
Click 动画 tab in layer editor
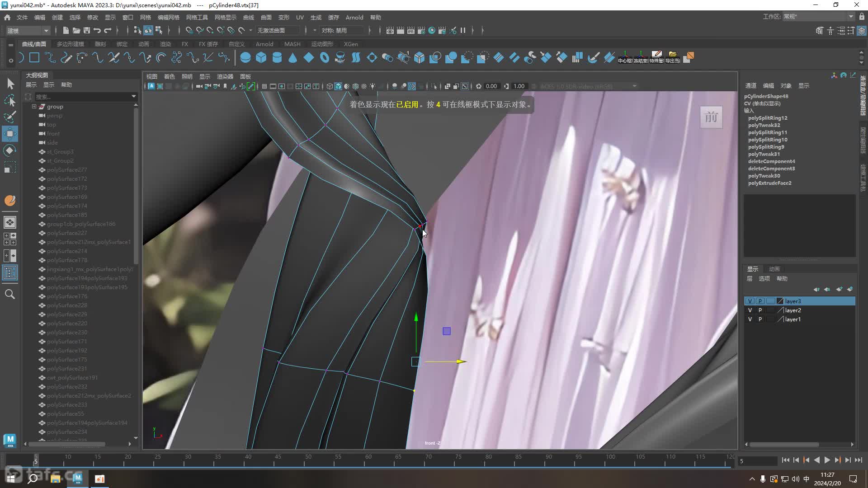coord(774,269)
